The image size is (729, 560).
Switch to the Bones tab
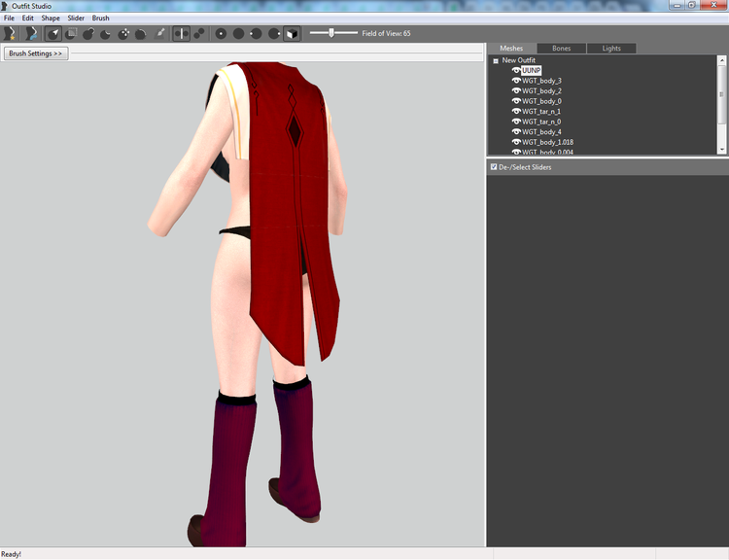coord(561,49)
